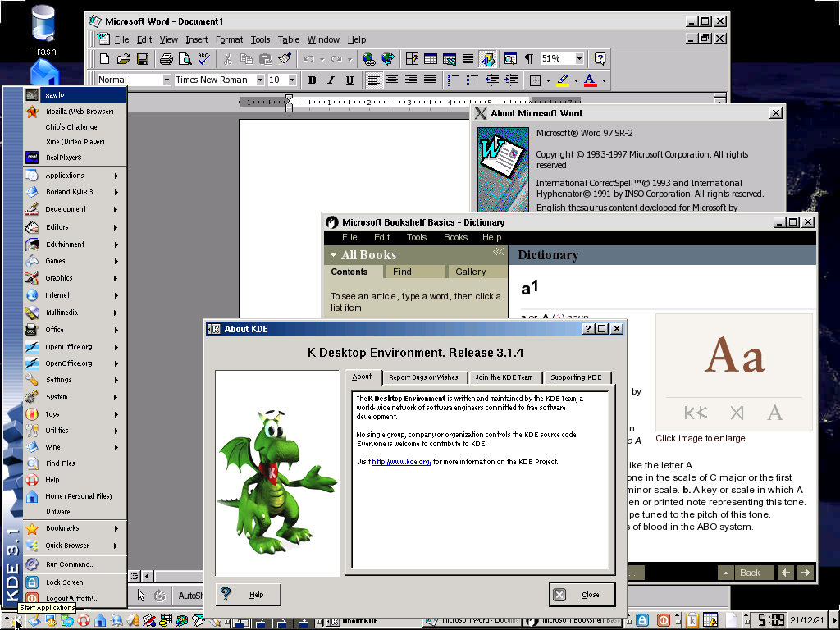Open the Tables and Borders tool
The height and width of the screenshot is (630, 840).
[412, 59]
